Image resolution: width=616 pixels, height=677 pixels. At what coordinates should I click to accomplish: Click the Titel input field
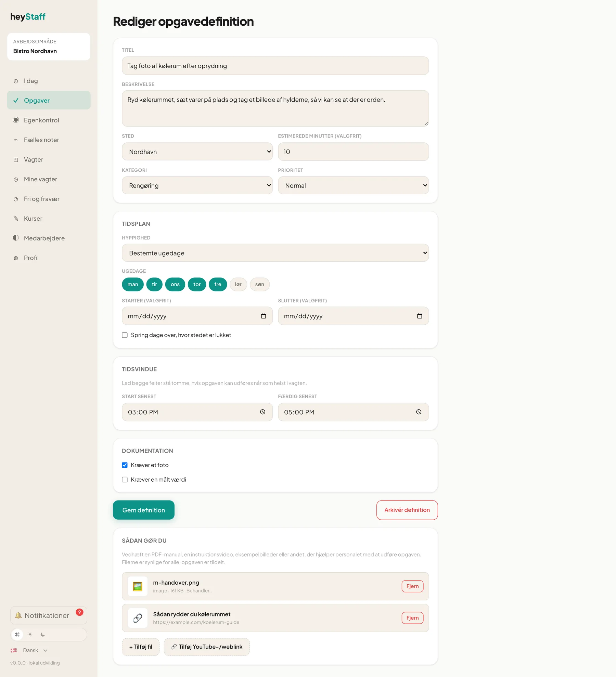275,66
